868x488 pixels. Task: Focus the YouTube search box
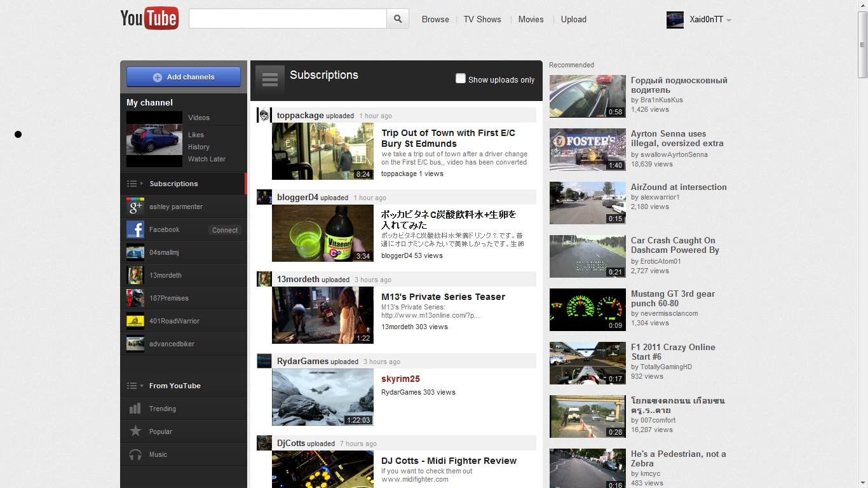click(x=288, y=19)
